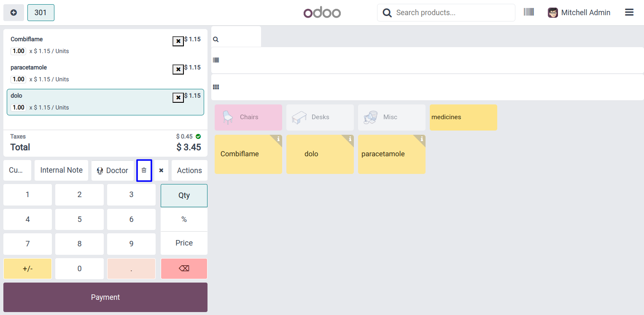Switch to list view icon

pyautogui.click(x=216, y=60)
